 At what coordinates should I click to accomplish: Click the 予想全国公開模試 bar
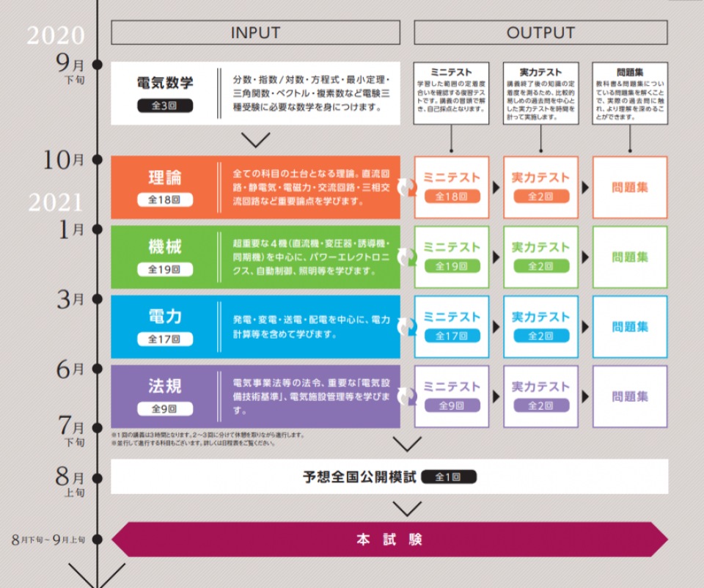click(389, 477)
